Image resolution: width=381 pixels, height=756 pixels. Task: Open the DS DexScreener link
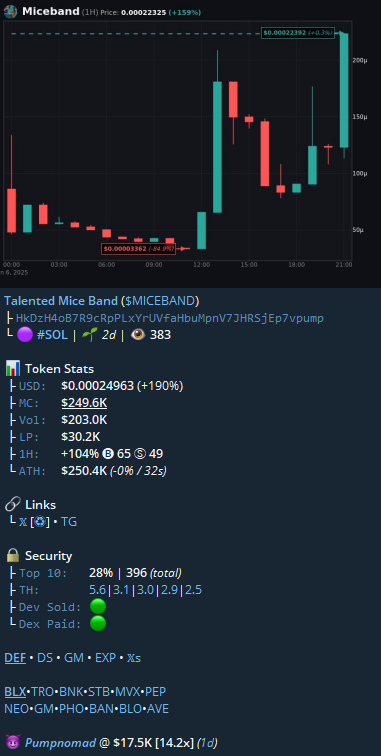(45, 658)
